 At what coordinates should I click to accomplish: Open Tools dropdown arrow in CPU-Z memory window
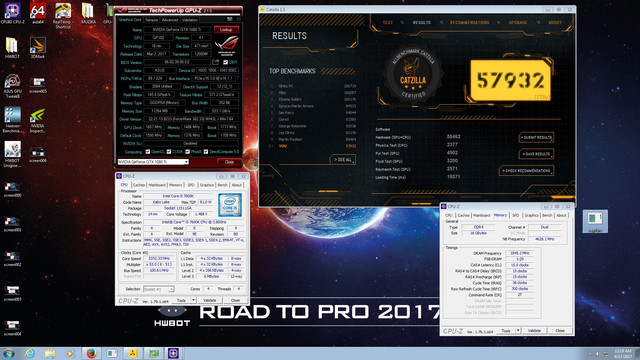point(518,331)
